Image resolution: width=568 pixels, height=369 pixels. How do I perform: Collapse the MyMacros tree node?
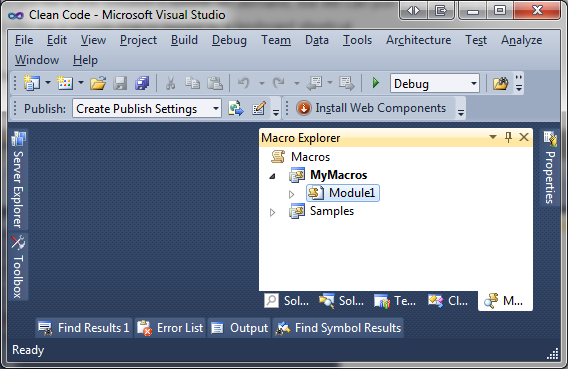pyautogui.click(x=272, y=176)
